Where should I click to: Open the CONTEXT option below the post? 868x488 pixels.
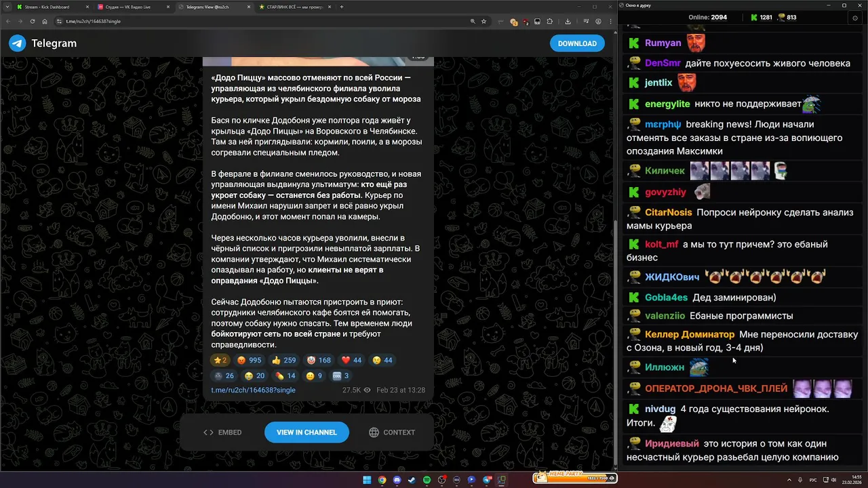pyautogui.click(x=392, y=432)
